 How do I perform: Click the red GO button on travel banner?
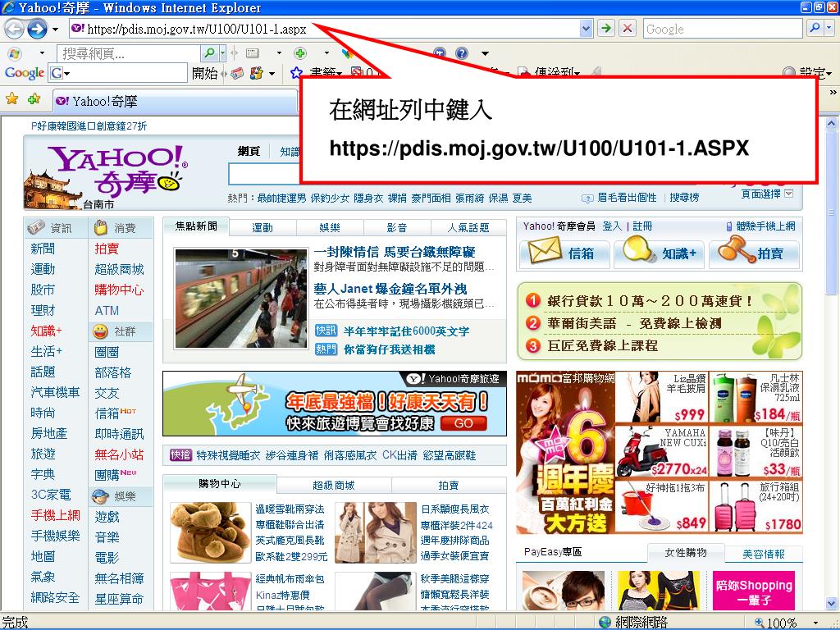tap(463, 423)
